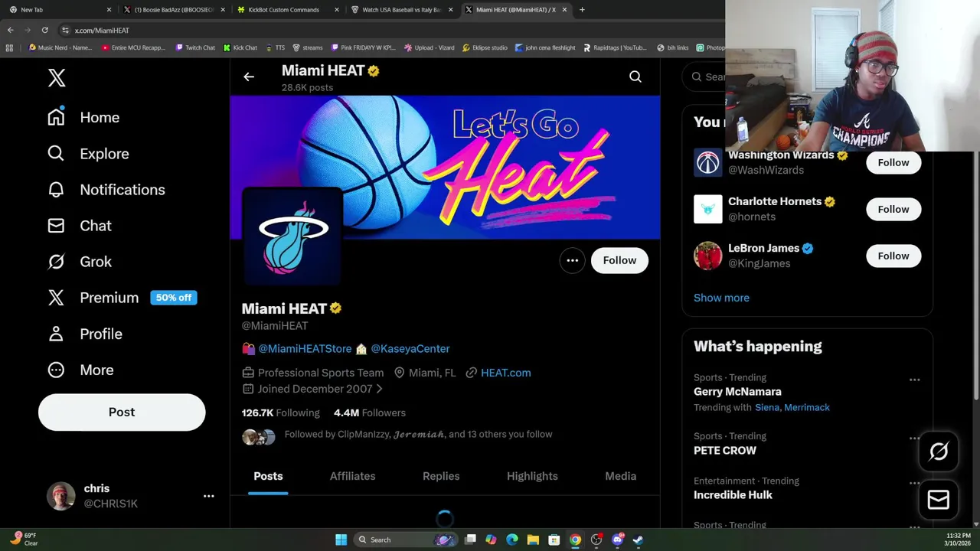The width and height of the screenshot is (980, 551).
Task: Open the floating Grok button
Action: coord(939,452)
